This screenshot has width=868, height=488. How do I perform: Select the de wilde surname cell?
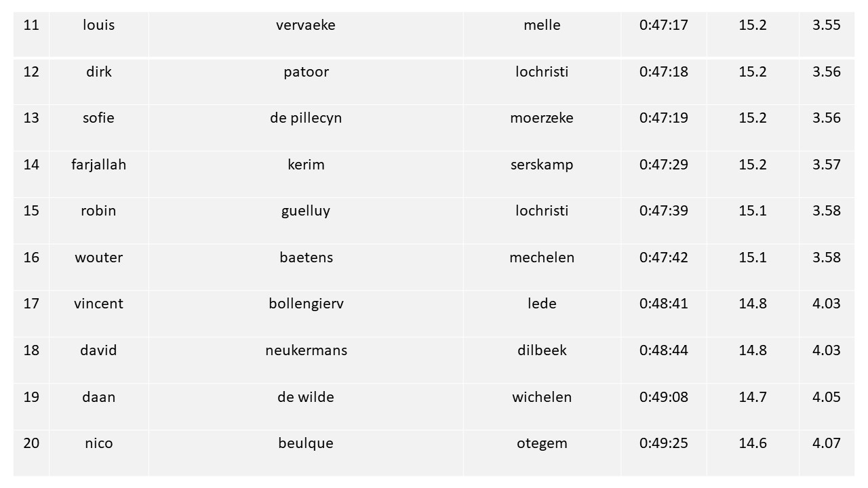click(306, 406)
